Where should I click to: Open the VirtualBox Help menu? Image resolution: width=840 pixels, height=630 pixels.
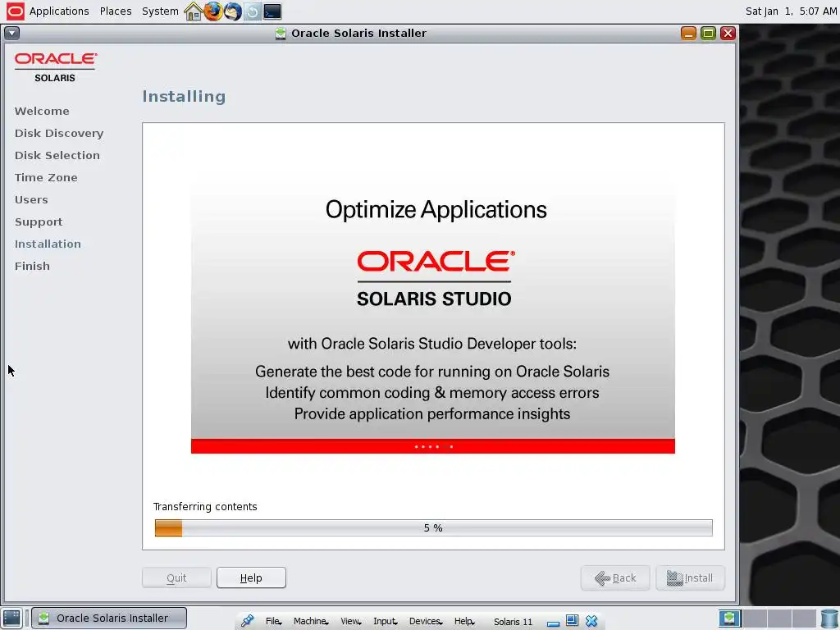[x=464, y=621]
